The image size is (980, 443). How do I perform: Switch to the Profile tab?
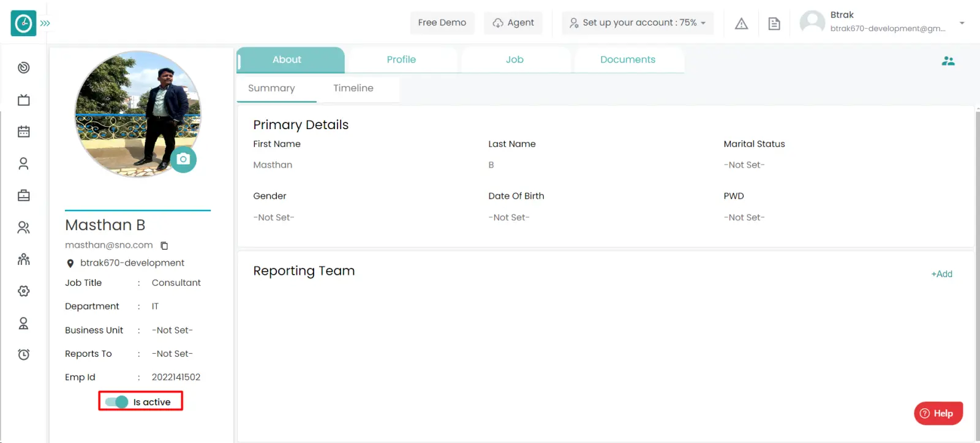point(401,60)
